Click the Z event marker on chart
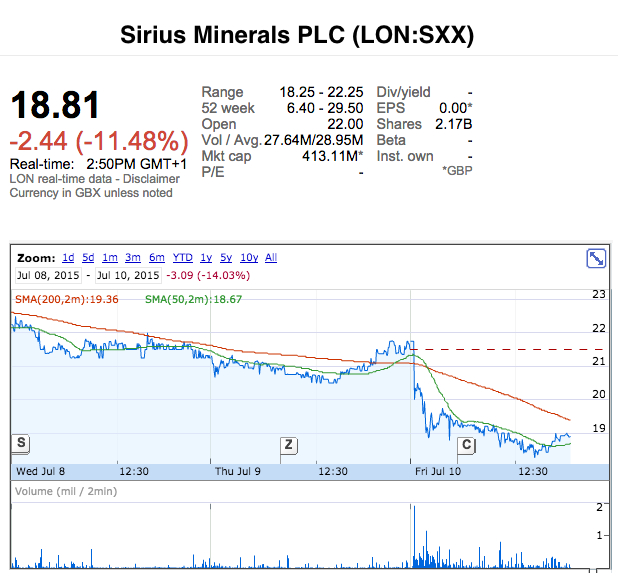618x576 pixels. [288, 445]
